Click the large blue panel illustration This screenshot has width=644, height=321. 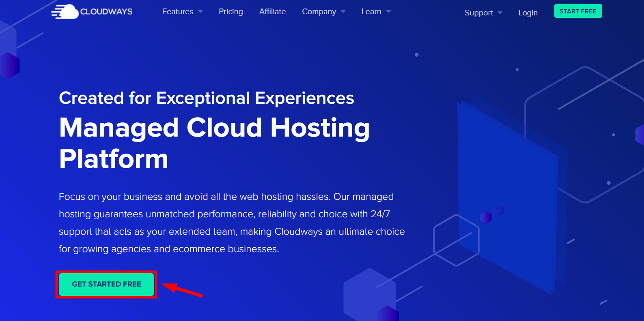[507, 190]
